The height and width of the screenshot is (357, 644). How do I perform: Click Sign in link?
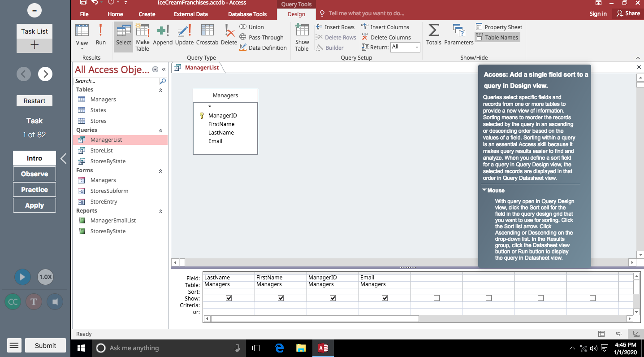point(598,13)
